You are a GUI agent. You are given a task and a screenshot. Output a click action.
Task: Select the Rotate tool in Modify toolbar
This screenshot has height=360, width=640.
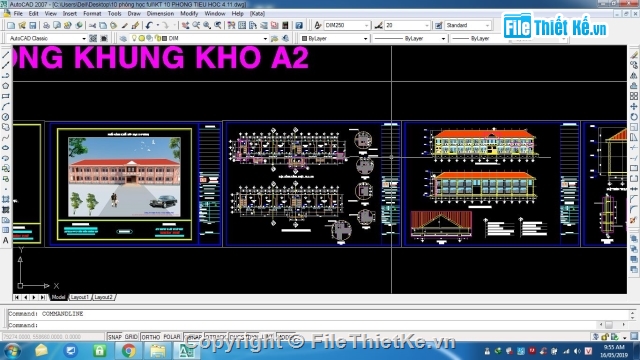pyautogui.click(x=633, y=117)
